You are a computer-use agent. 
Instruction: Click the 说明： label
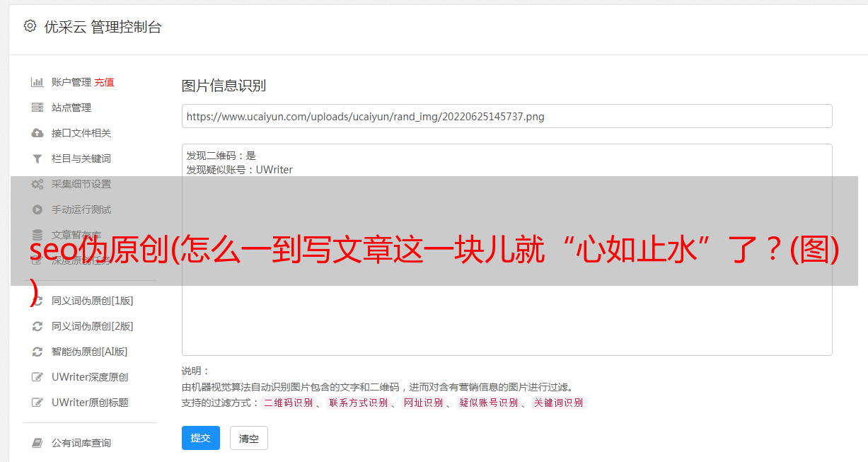196,371
